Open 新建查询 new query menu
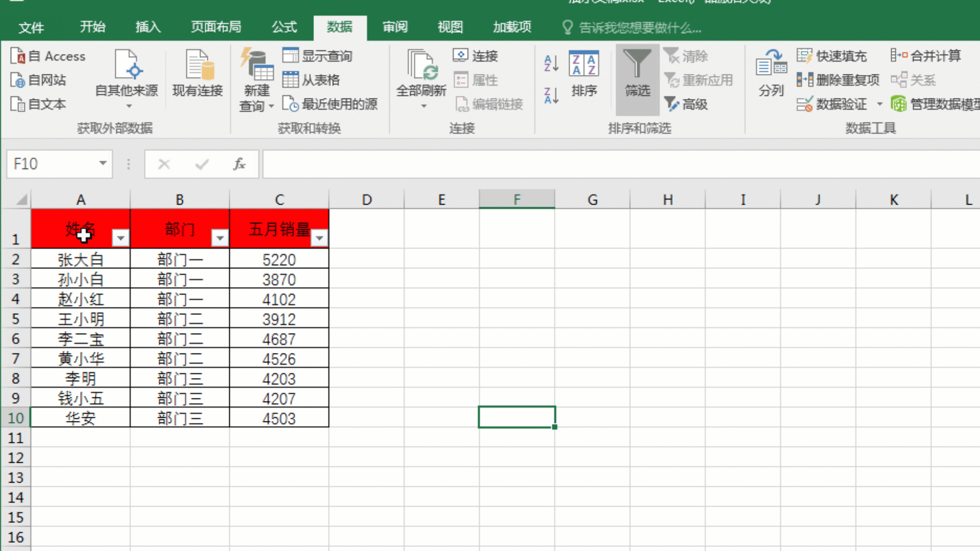The width and height of the screenshot is (980, 551). point(257,80)
